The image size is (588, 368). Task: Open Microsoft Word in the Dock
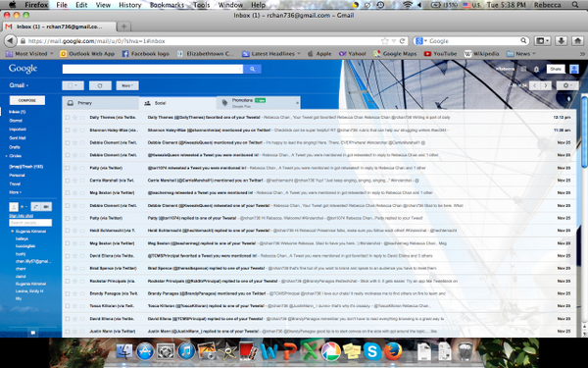point(269,351)
